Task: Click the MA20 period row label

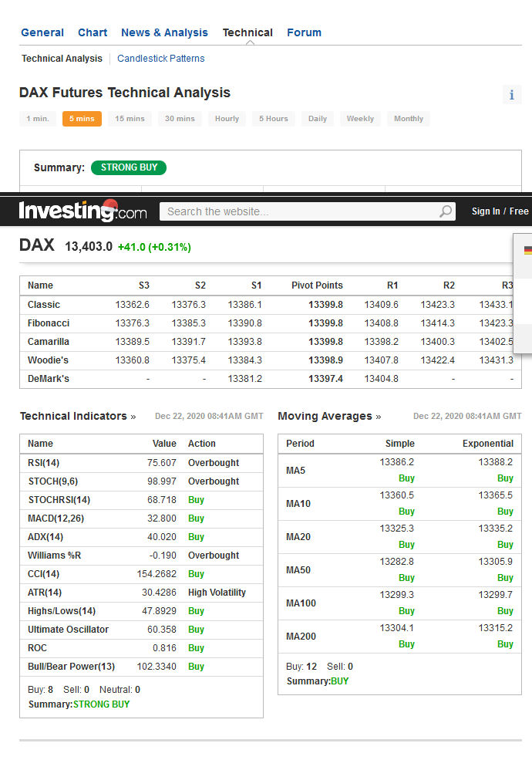Action: pyautogui.click(x=298, y=537)
